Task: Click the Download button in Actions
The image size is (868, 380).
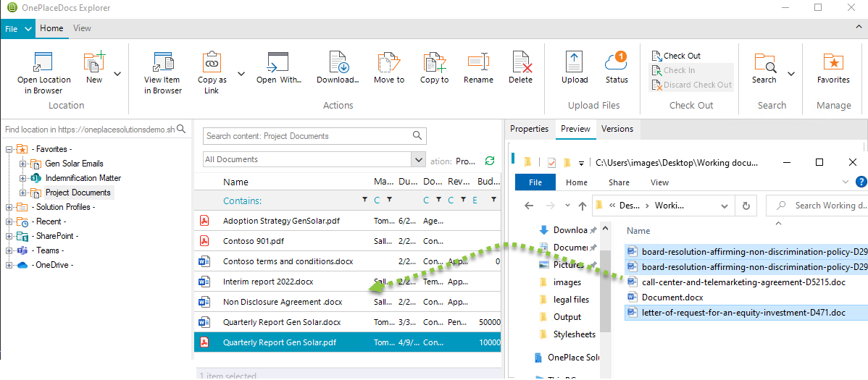Action: (338, 68)
